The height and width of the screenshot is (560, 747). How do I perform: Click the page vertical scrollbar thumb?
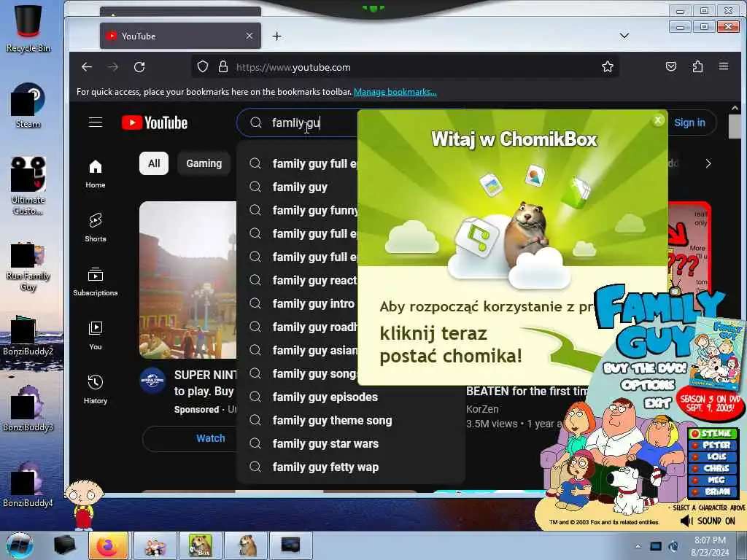pyautogui.click(x=735, y=126)
